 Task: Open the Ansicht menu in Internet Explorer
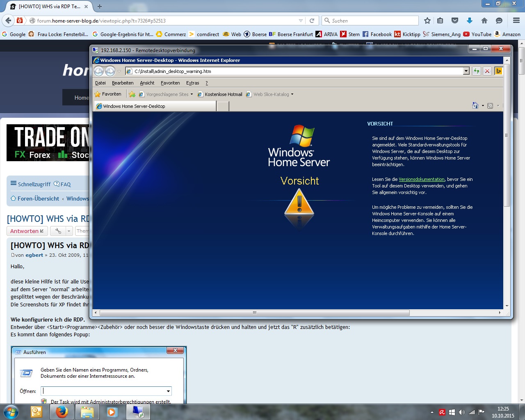tap(147, 83)
